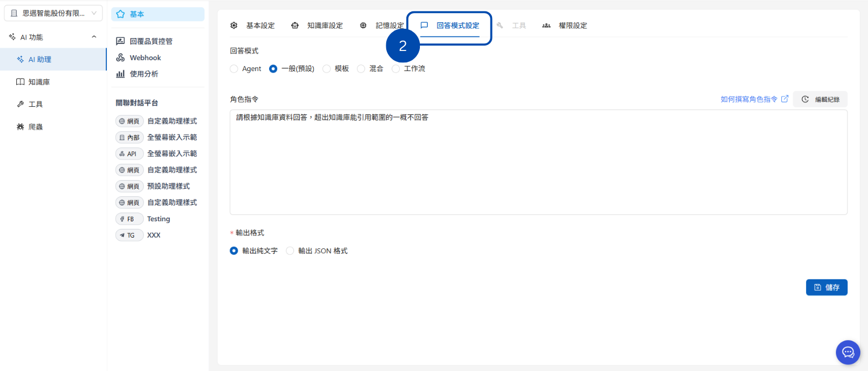This screenshot has height=371, width=868.
Task: Open the 思邁智能股份有限 organization dropdown
Action: point(53,13)
